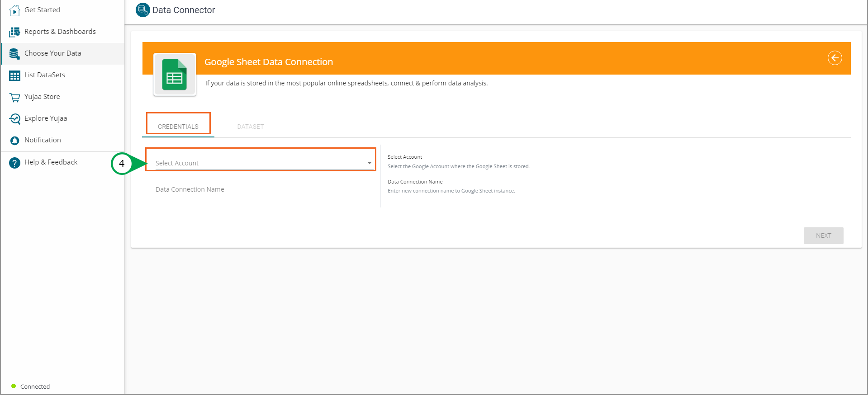Switch to the DATASET tab
Screen dimensions: 868x395
click(250, 127)
